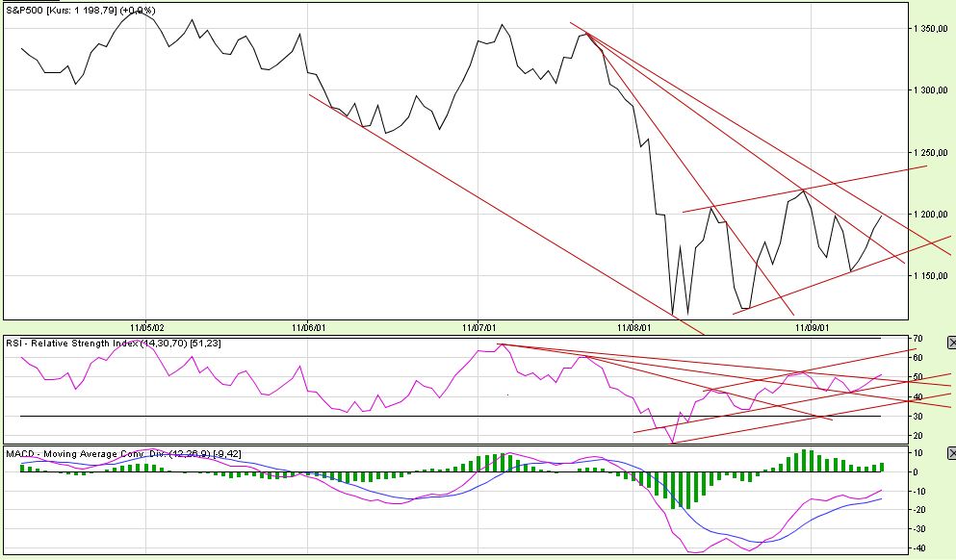Click the 11/07/01 date label
956x560 pixels.
pyautogui.click(x=478, y=328)
